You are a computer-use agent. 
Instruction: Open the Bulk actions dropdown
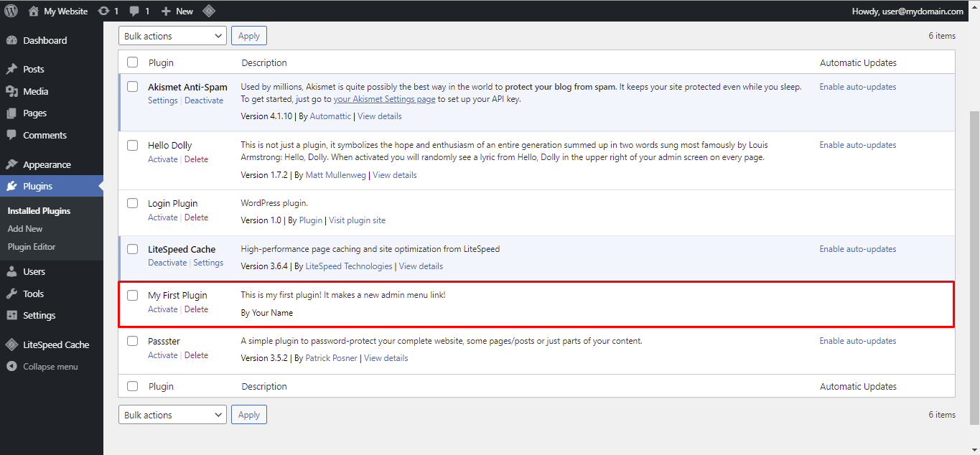tap(172, 35)
